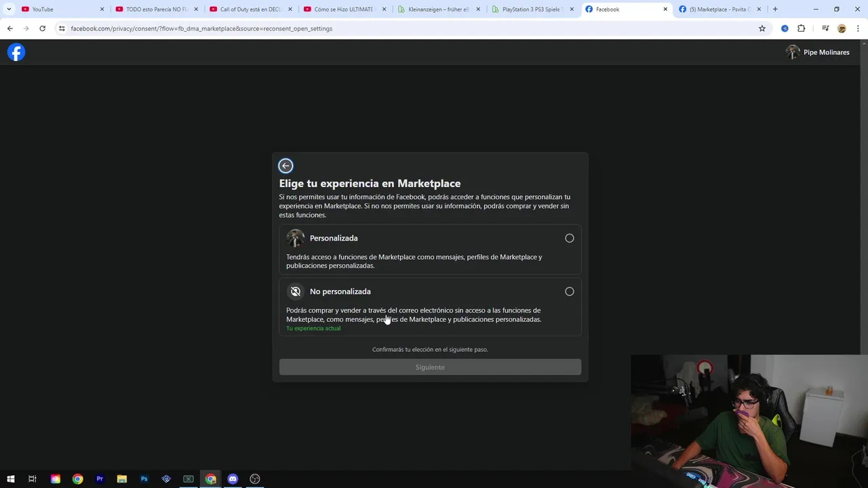Select the No personalizada radio option
Screen dimensions: 868x488
[x=569, y=291]
